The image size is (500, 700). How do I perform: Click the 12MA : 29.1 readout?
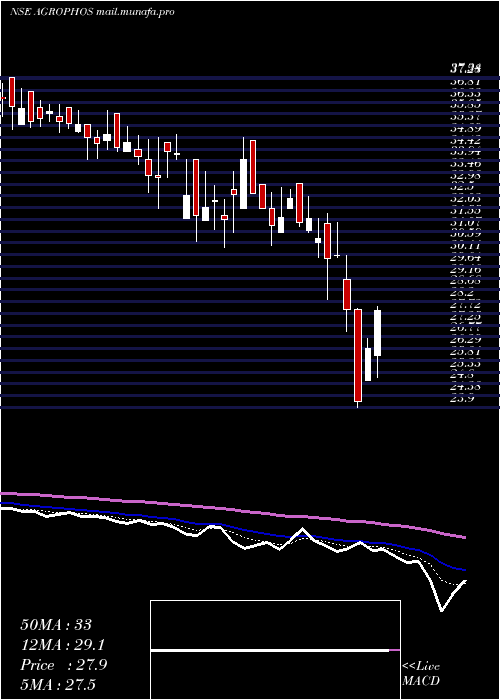pos(63,645)
